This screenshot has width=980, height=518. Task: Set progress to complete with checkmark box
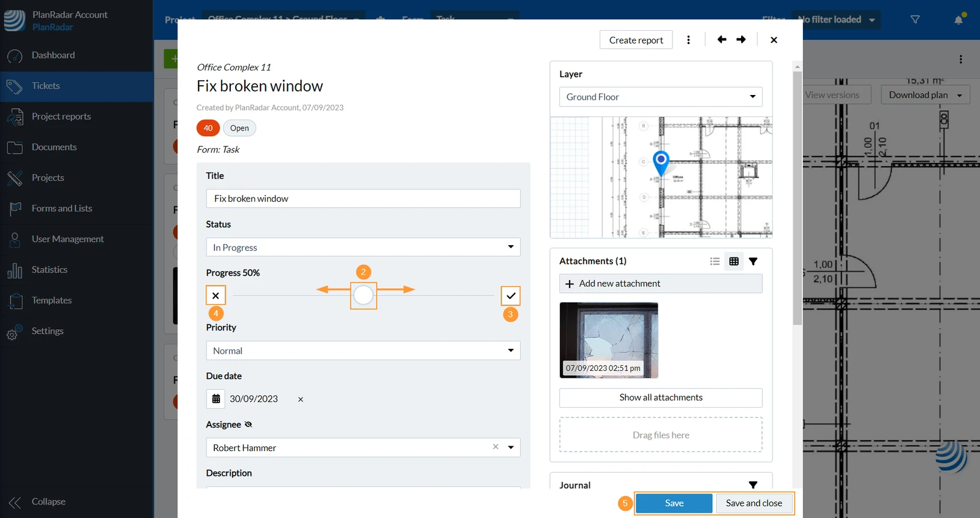511,295
